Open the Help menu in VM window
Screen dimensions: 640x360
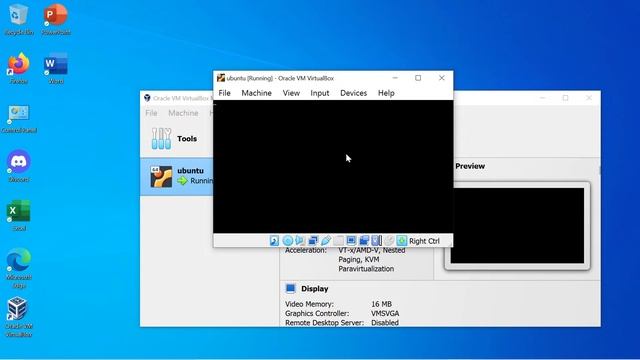click(x=386, y=93)
